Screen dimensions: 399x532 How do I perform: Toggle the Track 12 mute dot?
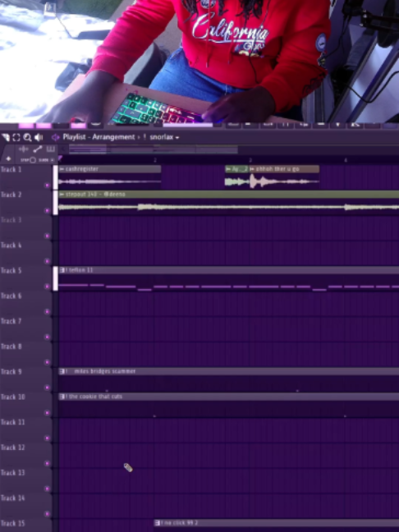(47, 464)
